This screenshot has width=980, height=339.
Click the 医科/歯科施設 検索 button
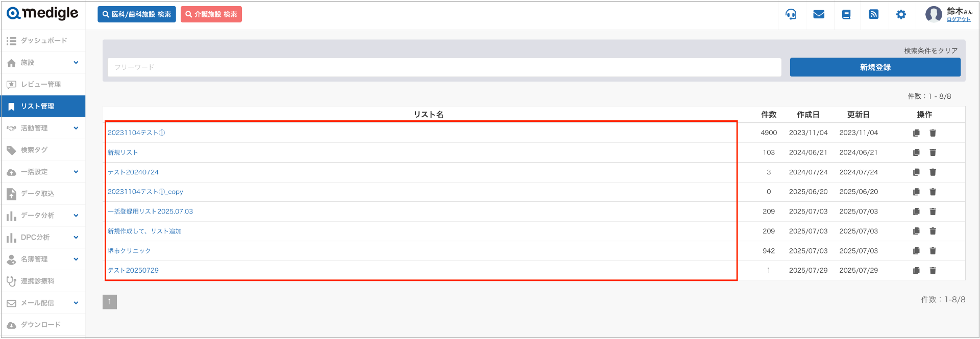click(137, 14)
